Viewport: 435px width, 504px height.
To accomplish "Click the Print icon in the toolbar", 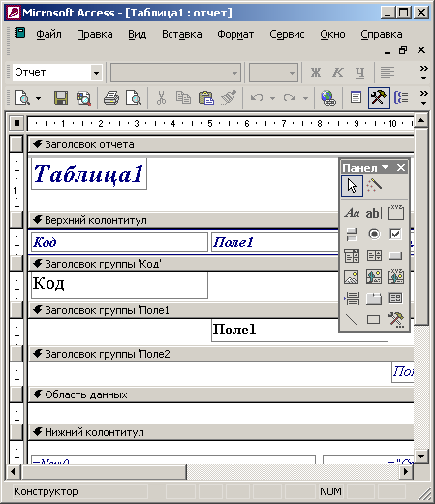I will (110, 98).
